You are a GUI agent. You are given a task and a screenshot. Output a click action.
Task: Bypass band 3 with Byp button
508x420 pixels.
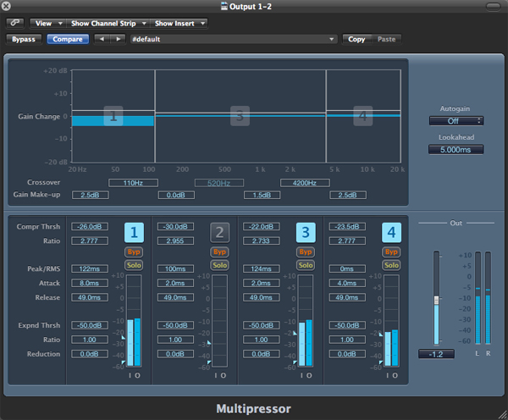[x=306, y=251]
